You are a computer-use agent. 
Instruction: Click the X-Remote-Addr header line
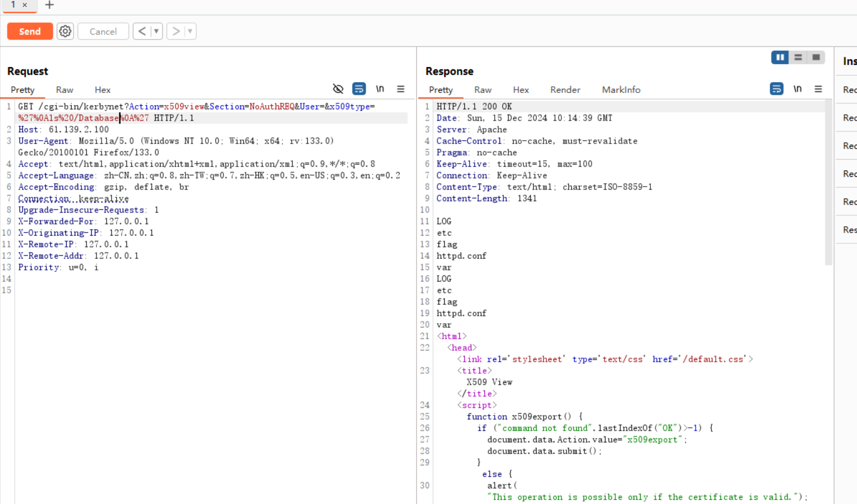click(78, 255)
